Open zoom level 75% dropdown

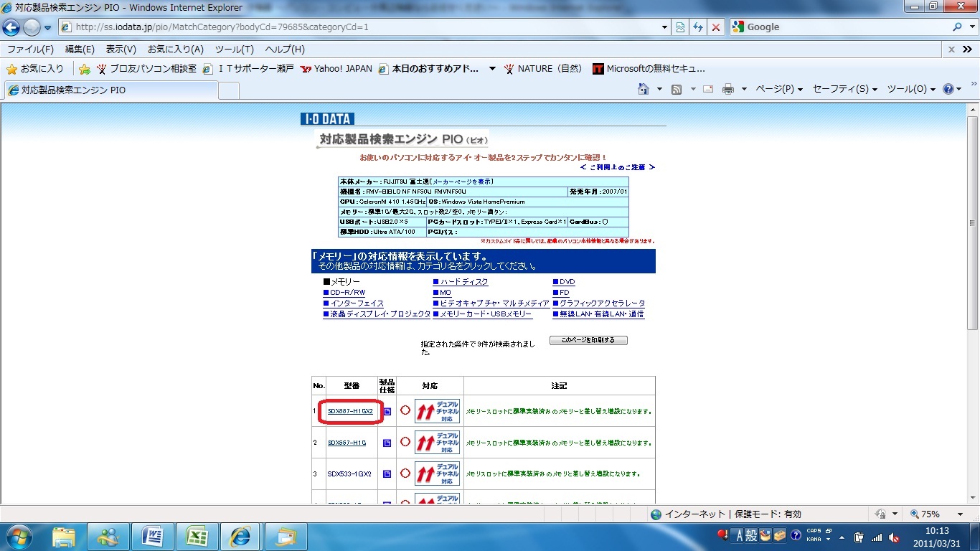pos(960,514)
